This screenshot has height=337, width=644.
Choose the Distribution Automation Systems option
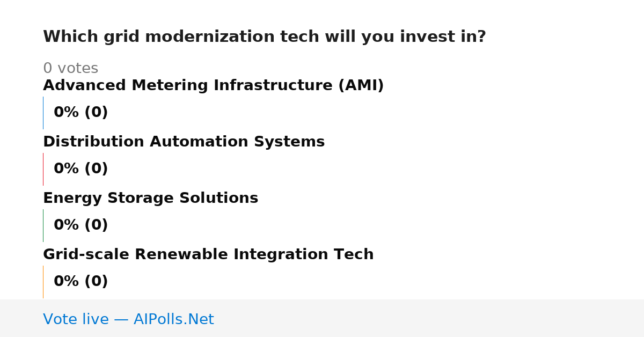184,142
